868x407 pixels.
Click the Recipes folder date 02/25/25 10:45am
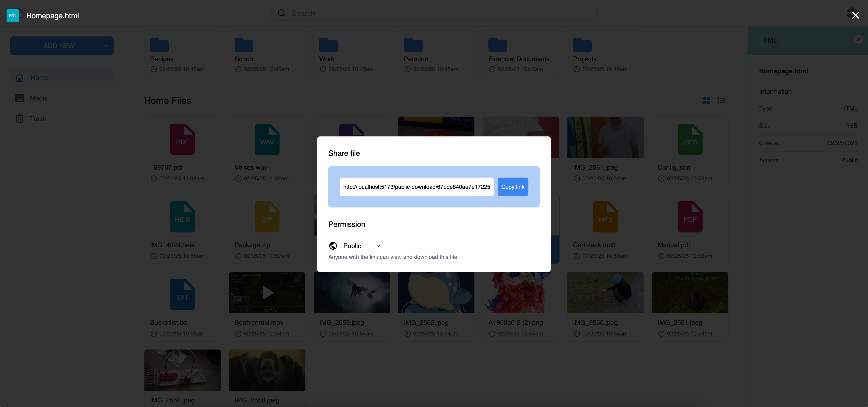click(182, 69)
